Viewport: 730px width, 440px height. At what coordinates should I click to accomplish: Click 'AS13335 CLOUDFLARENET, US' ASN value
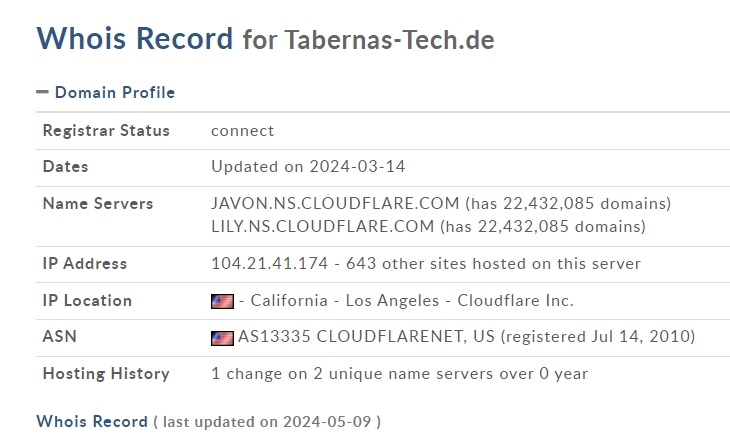366,336
